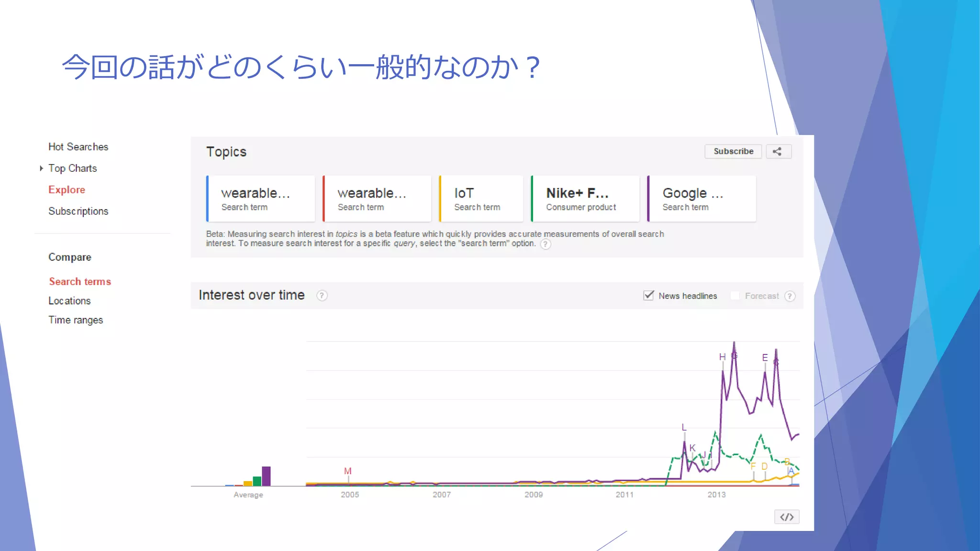Viewport: 980px width, 551px height.
Task: Open the Subscriptions menu item
Action: click(78, 211)
